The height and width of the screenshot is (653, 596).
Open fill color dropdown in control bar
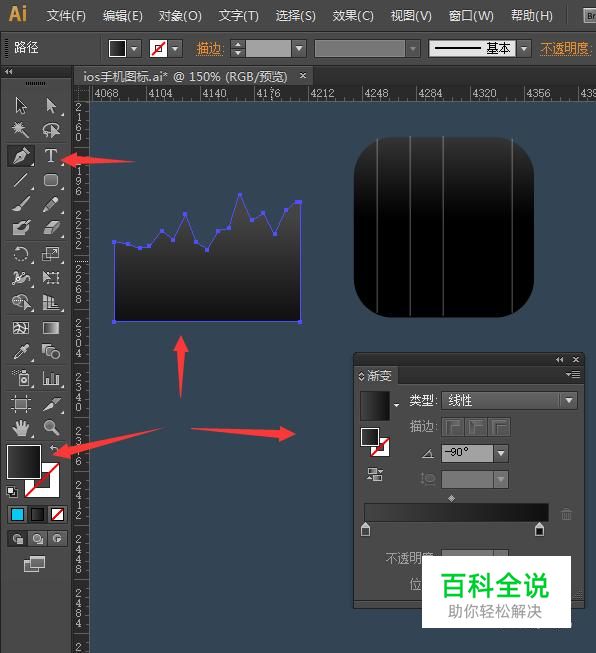click(134, 49)
